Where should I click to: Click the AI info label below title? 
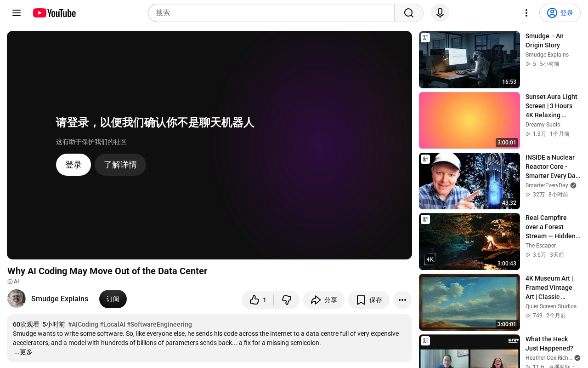click(x=13, y=282)
